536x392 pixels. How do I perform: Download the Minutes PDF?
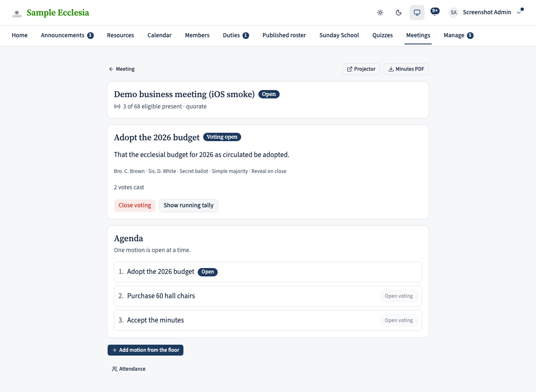click(x=406, y=69)
